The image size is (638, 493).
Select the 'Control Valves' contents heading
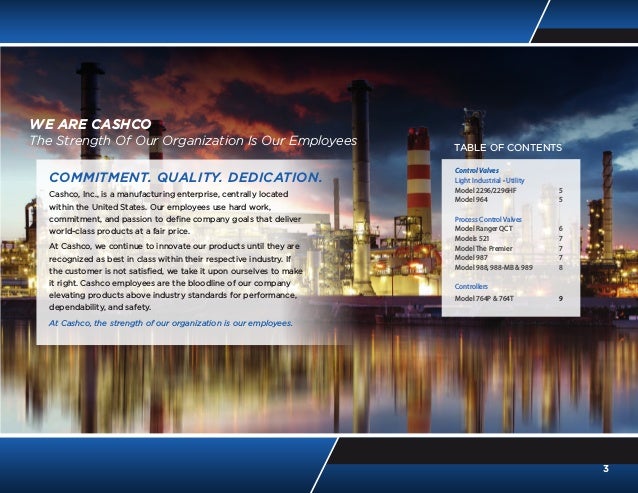point(476,170)
